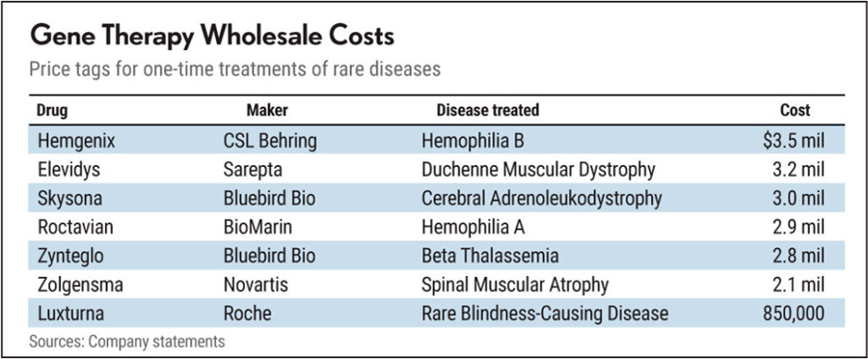Click the Gene Therapy Wholesale Costs title
This screenshot has height=359, width=868.
coord(212,38)
